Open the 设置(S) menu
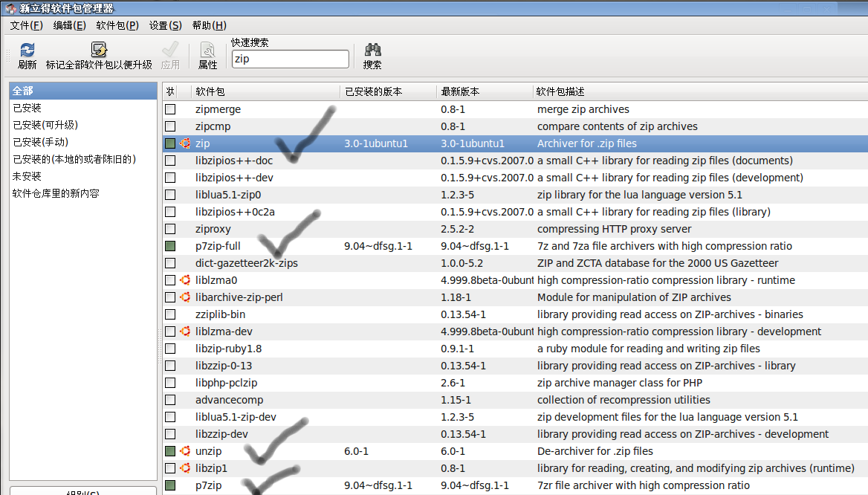The height and width of the screenshot is (495, 868). pyautogui.click(x=166, y=25)
